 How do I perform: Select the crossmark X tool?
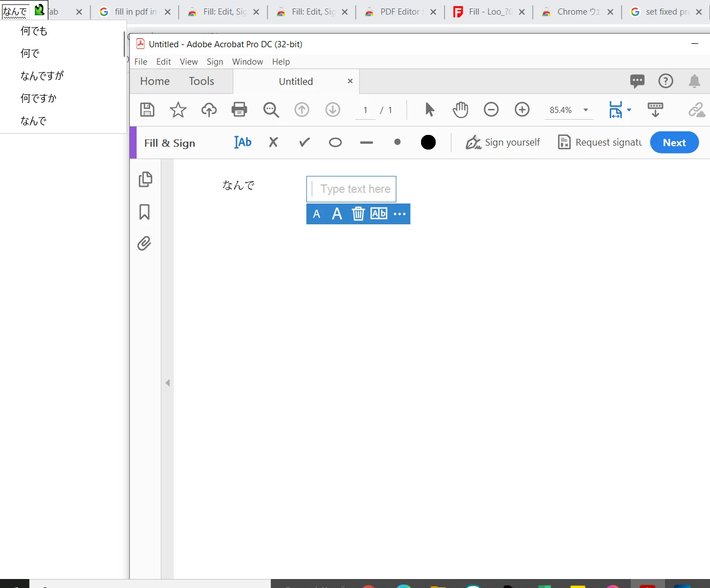[x=273, y=142]
